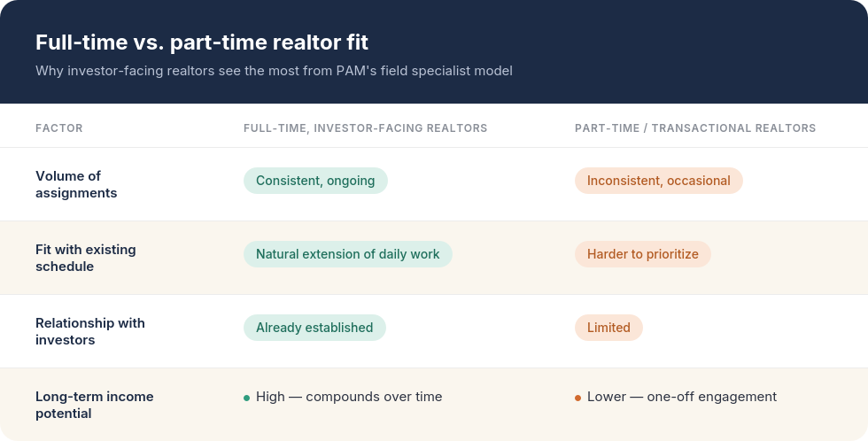Select the Inconsistent, occasional pill
The height and width of the screenshot is (441, 868).
click(x=659, y=181)
